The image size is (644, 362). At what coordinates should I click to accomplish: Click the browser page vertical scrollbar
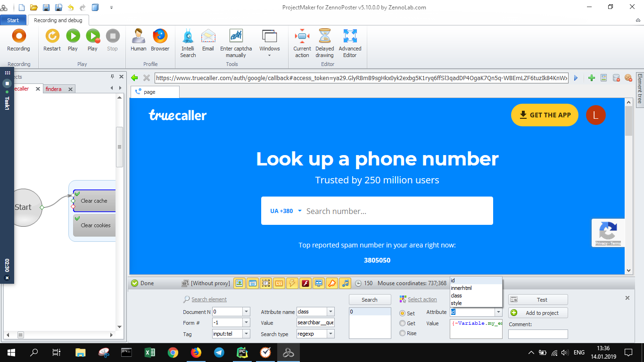click(628, 186)
